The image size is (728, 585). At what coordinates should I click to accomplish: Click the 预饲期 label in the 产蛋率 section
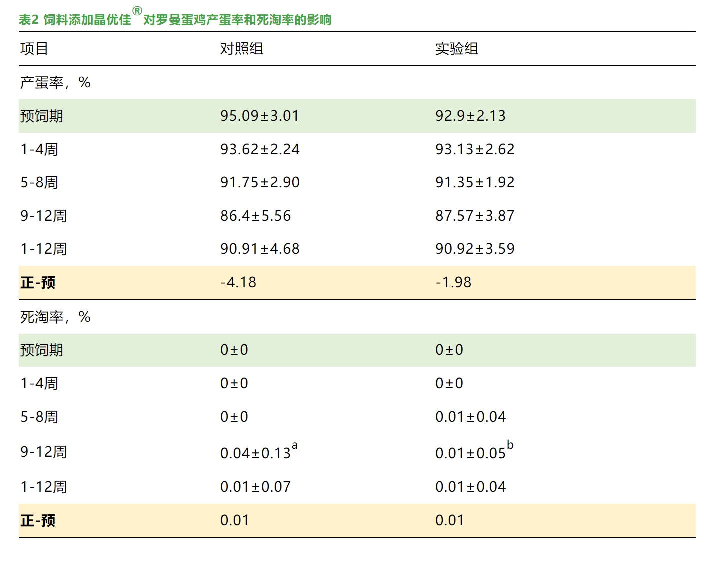point(41,116)
